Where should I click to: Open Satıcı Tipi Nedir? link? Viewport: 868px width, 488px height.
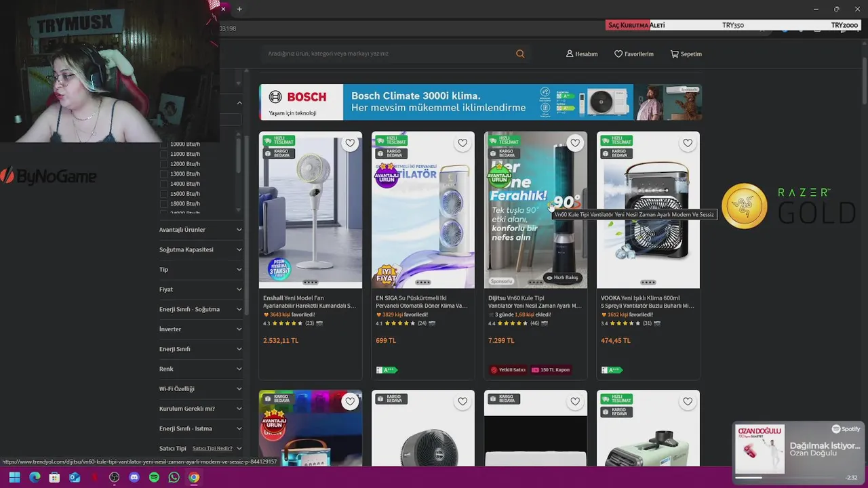[212, 448]
